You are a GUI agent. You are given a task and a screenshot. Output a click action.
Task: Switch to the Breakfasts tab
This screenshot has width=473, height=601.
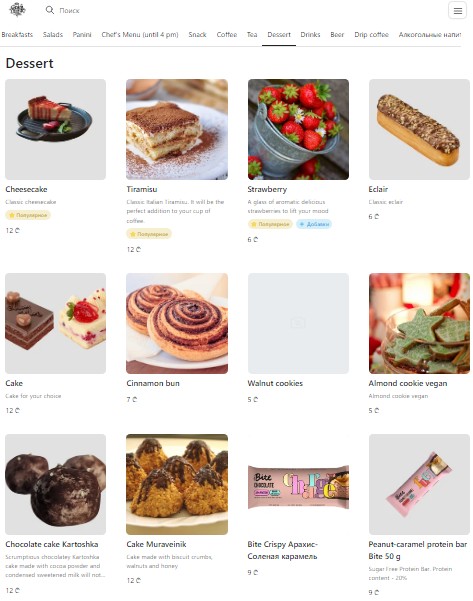tap(17, 34)
